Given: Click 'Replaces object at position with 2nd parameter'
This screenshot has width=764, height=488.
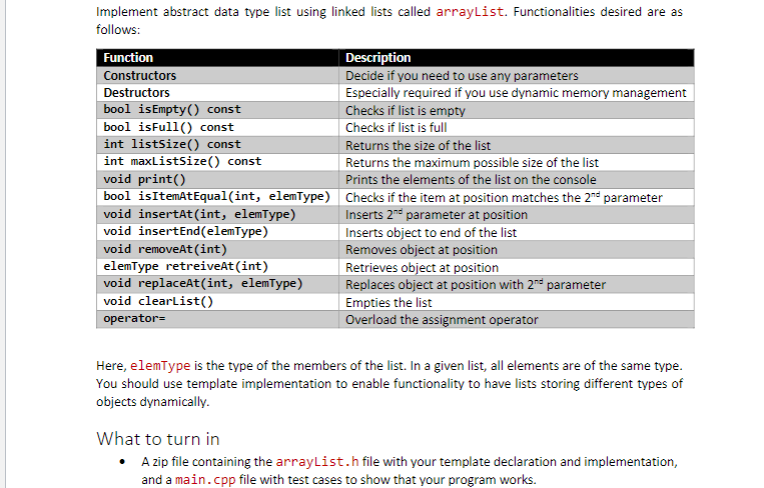Looking at the screenshot, I should [x=476, y=284].
